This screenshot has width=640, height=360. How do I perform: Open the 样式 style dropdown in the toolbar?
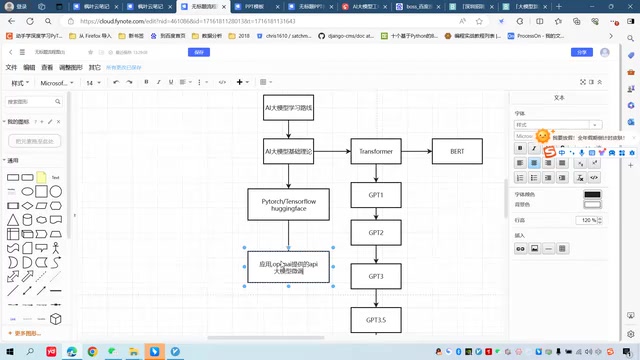click(20, 83)
